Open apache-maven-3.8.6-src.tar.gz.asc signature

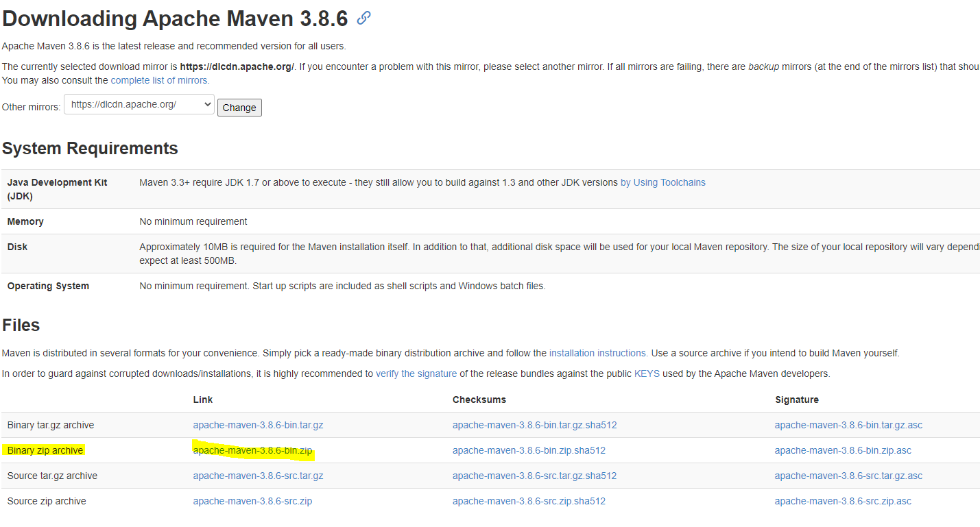[x=848, y=476]
